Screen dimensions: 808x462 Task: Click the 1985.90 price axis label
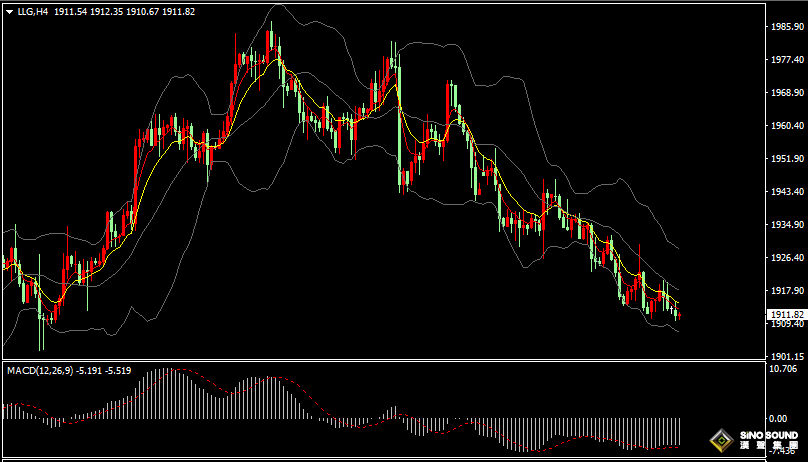pyautogui.click(x=787, y=27)
